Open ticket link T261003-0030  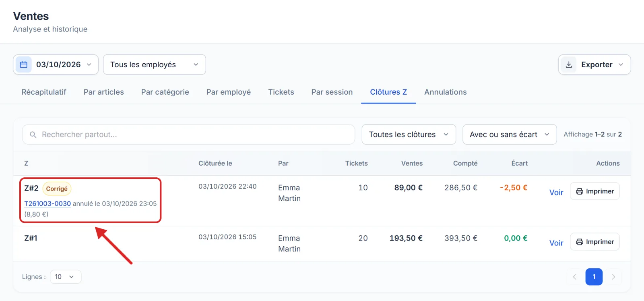point(47,204)
